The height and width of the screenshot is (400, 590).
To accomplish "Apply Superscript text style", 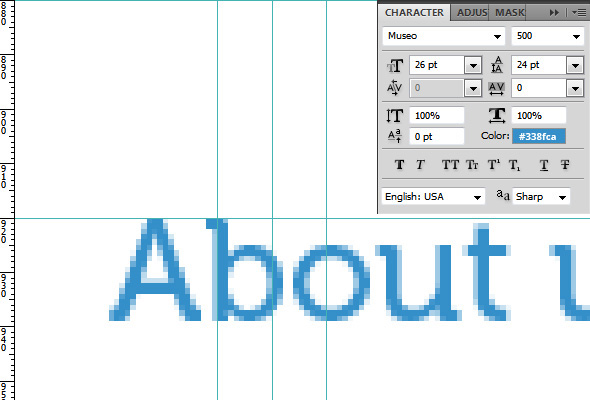I will (x=494, y=164).
